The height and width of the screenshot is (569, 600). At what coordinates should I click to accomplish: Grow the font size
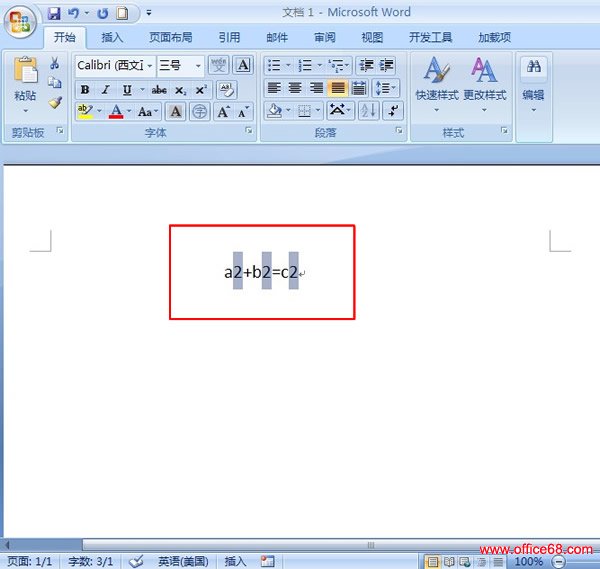coord(223,112)
